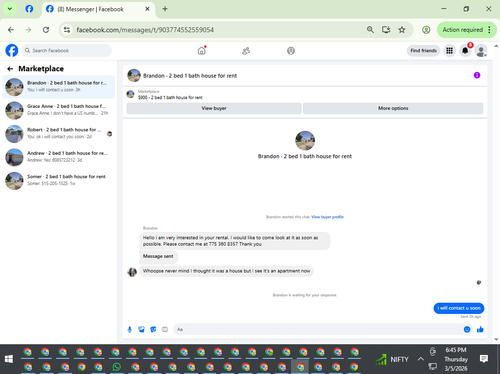Close the Messenger browser tab
The height and width of the screenshot is (374, 500).
[147, 9]
